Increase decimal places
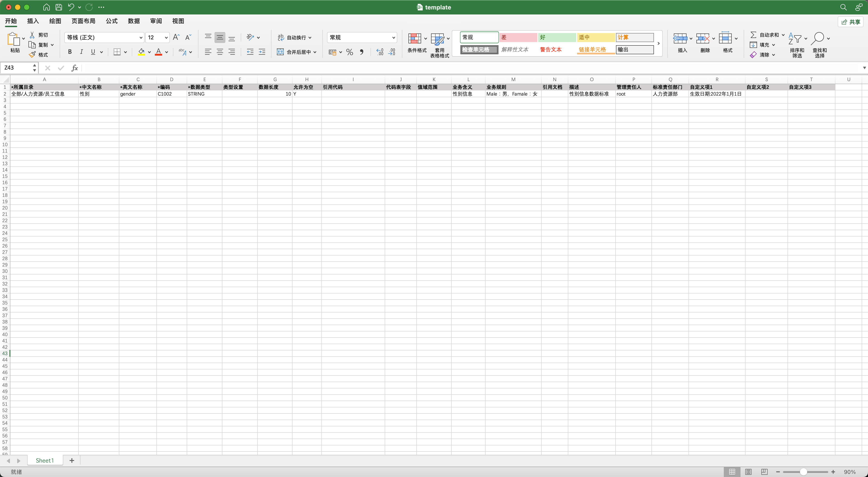The width and height of the screenshot is (868, 477). (x=380, y=52)
